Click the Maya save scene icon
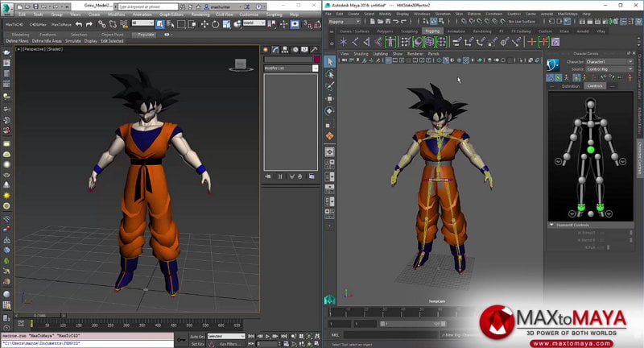Viewport: 644px width, 348px height. point(388,22)
